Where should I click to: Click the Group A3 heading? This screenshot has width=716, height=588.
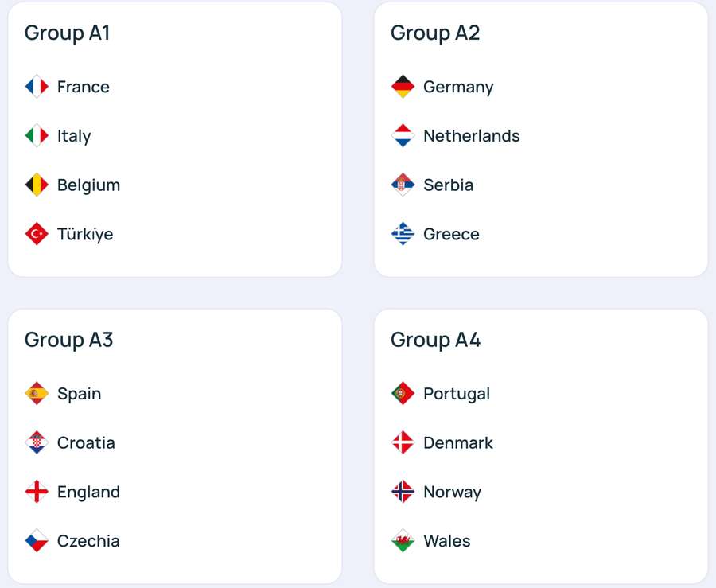click(x=68, y=341)
